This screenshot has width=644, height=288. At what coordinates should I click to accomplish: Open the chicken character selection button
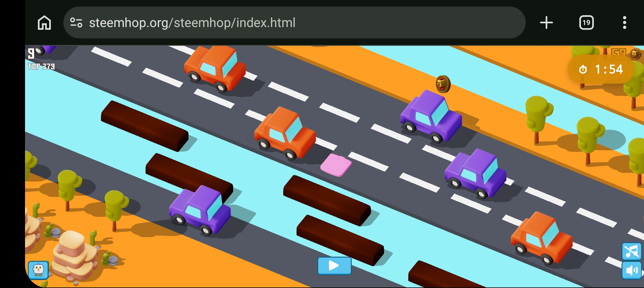38,270
